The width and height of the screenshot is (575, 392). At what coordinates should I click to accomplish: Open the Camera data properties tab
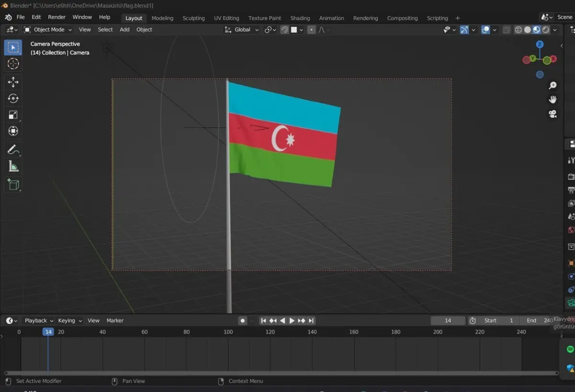(x=570, y=303)
